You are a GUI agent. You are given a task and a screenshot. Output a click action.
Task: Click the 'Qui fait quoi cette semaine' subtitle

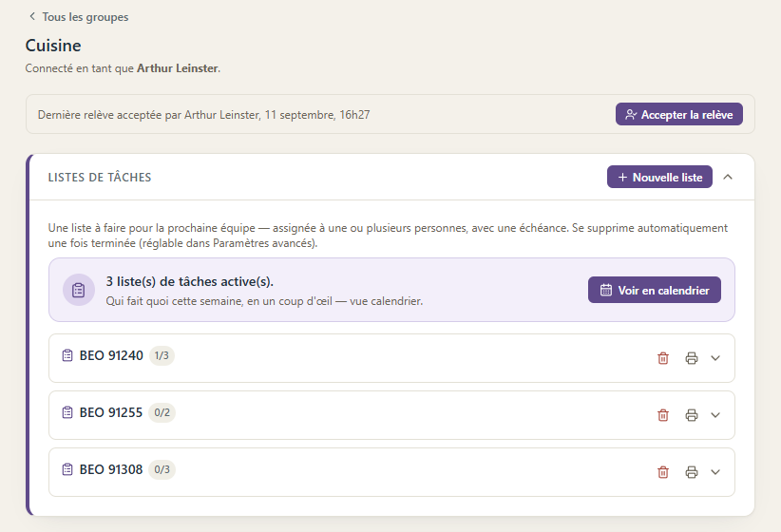pos(264,301)
